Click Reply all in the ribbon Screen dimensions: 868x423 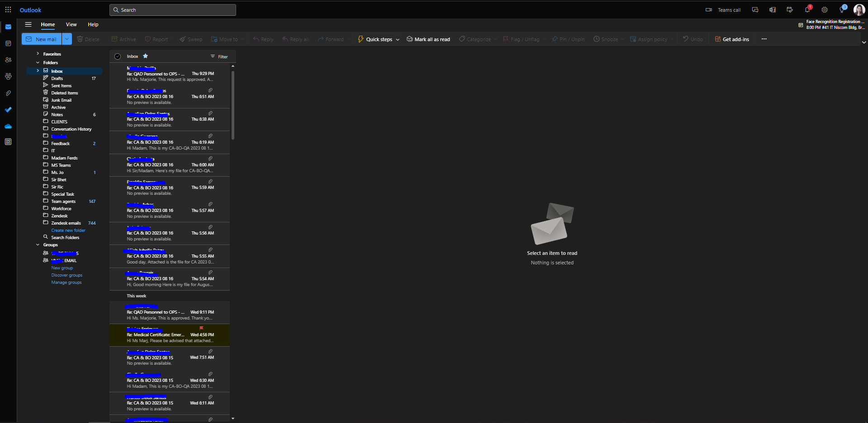pyautogui.click(x=295, y=39)
